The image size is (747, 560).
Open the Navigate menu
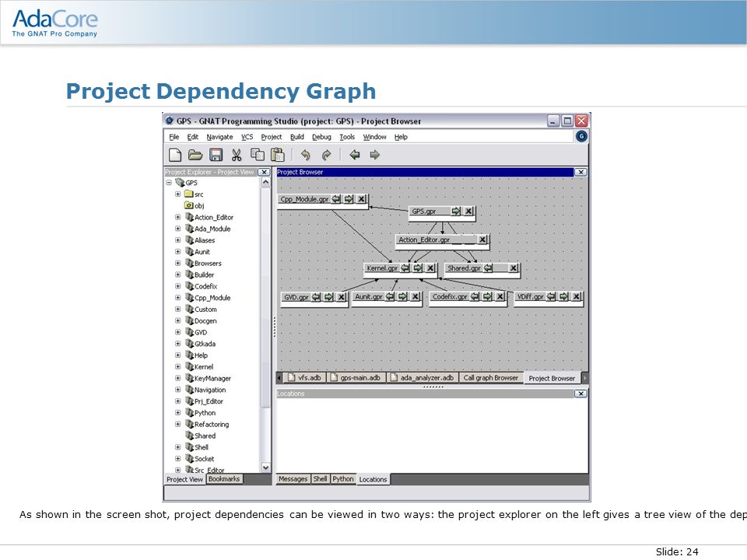coord(219,137)
